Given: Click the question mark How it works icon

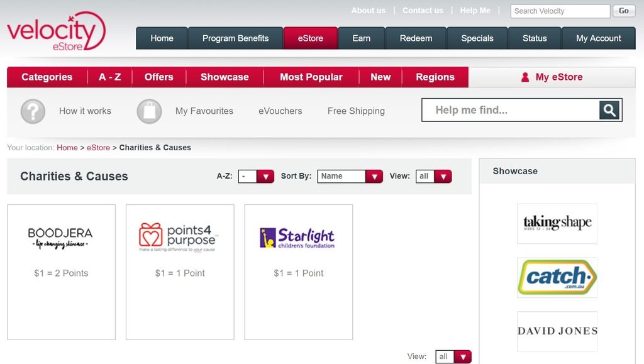Looking at the screenshot, I should (x=33, y=111).
